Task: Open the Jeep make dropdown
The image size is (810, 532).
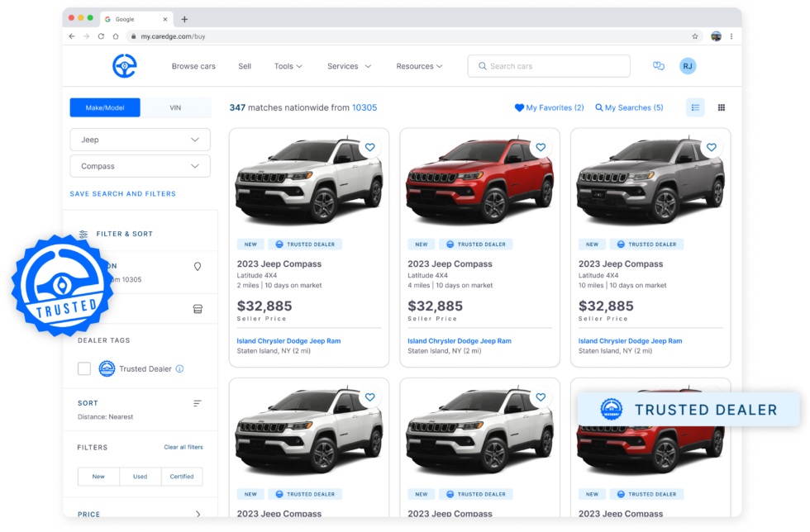Action: pos(140,140)
